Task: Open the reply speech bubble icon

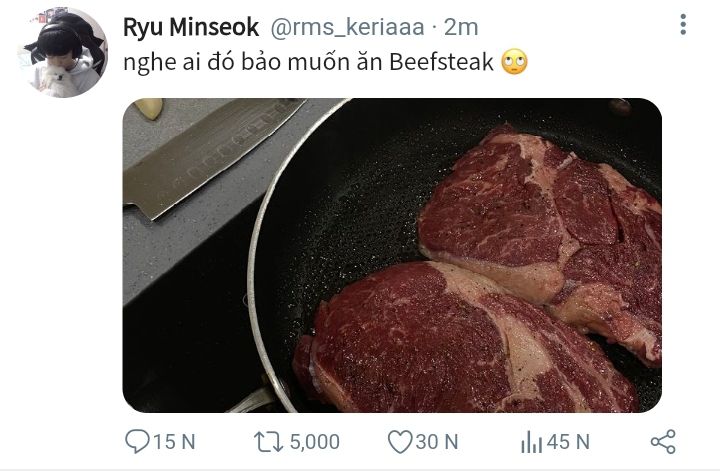Action: tap(136, 441)
